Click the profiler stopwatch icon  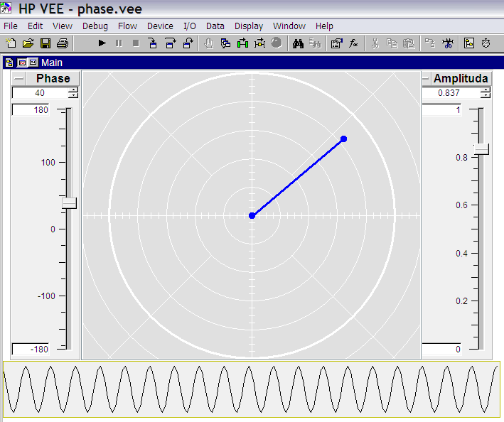(486, 43)
